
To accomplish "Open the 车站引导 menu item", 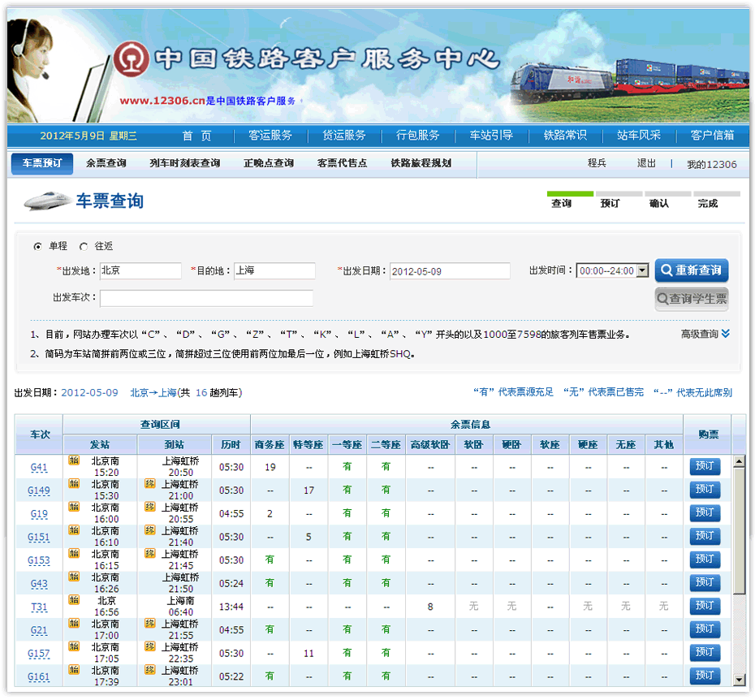I will (x=491, y=136).
